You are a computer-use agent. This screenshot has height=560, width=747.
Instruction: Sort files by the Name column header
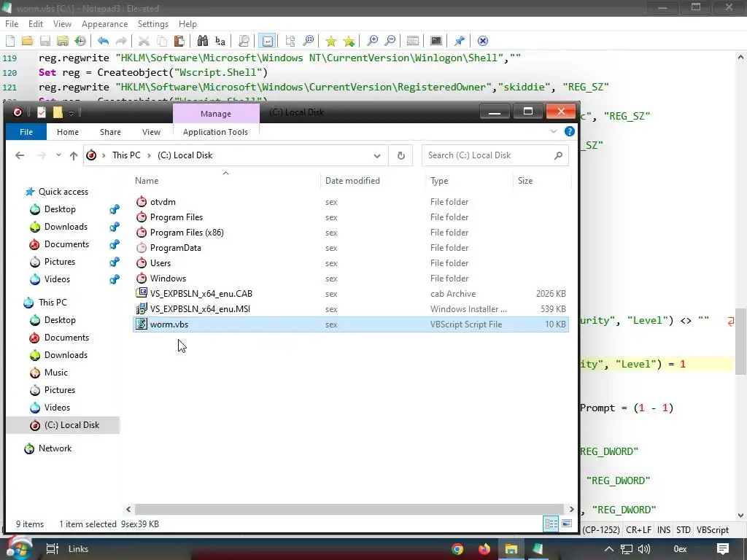tap(225, 181)
